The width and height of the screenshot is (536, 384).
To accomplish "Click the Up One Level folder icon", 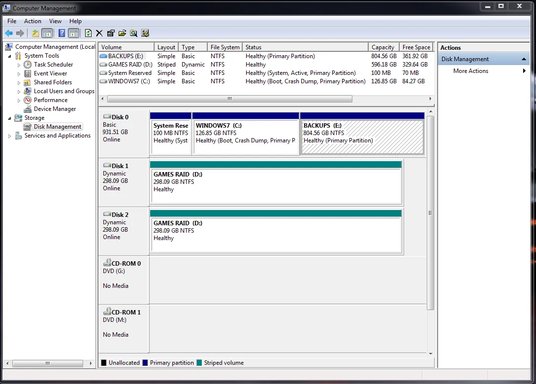I will [35, 33].
